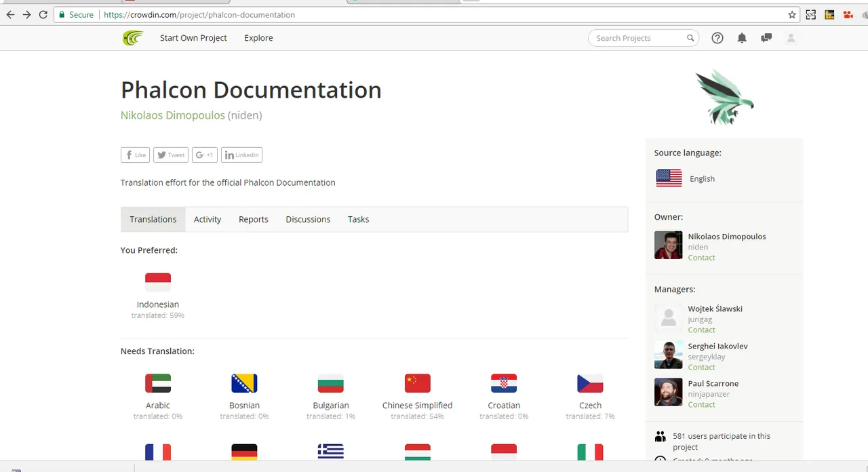Contact owner niden
This screenshot has width=868, height=472.
(x=701, y=258)
